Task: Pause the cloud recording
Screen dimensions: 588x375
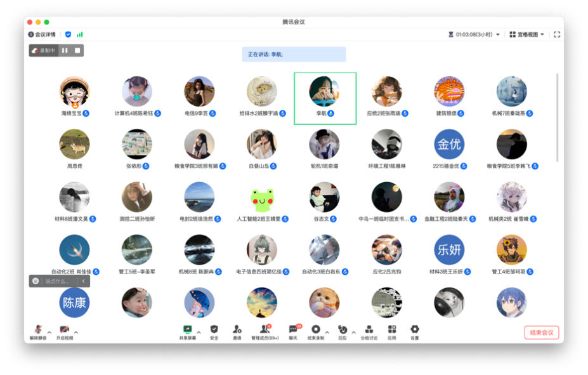Action: pos(65,50)
